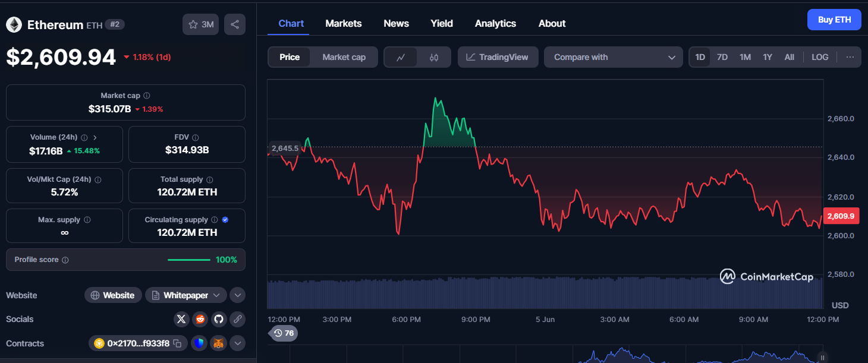Click the Buy ETH button
This screenshot has height=363, width=868.
pos(834,20)
